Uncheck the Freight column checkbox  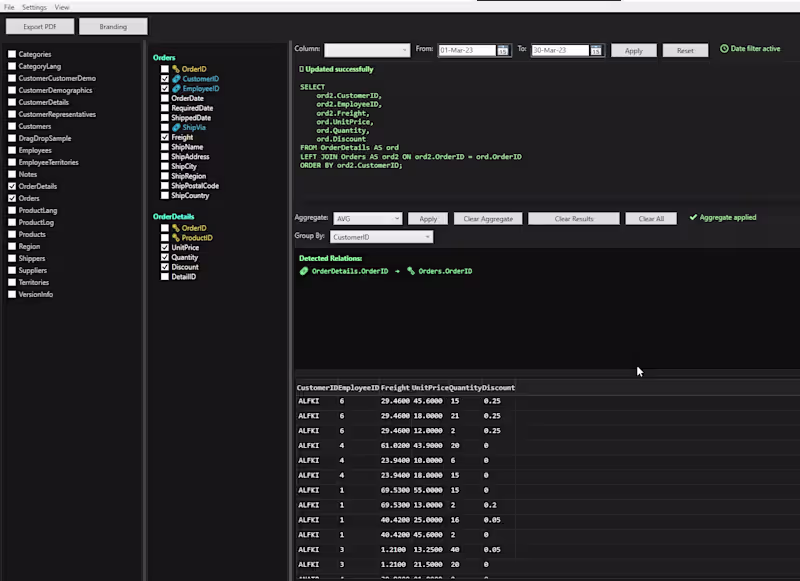tap(164, 137)
